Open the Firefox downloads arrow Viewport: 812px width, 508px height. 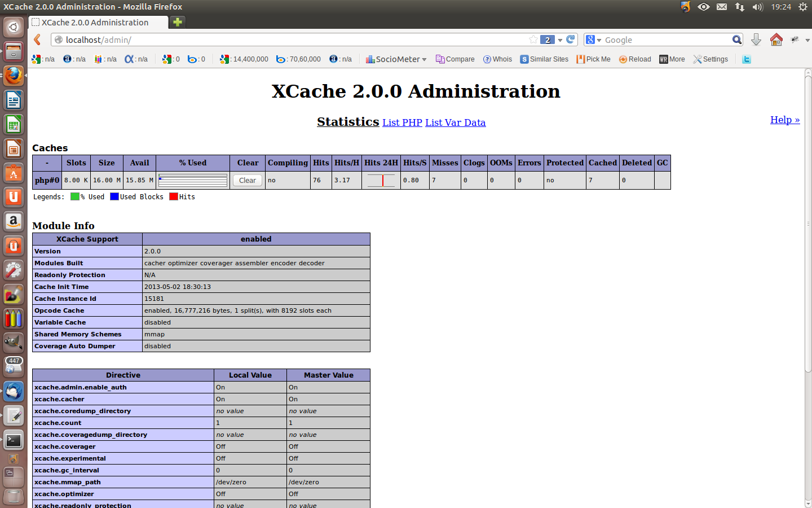tap(756, 40)
